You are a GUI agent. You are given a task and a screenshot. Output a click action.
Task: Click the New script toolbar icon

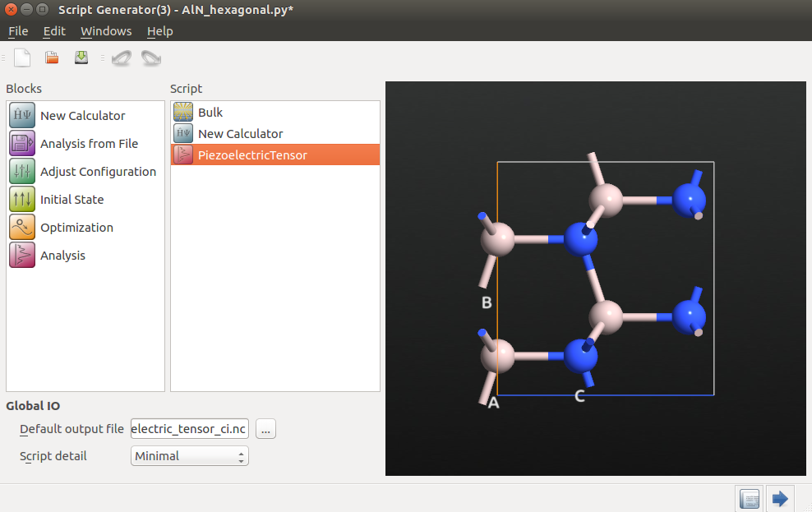point(21,58)
